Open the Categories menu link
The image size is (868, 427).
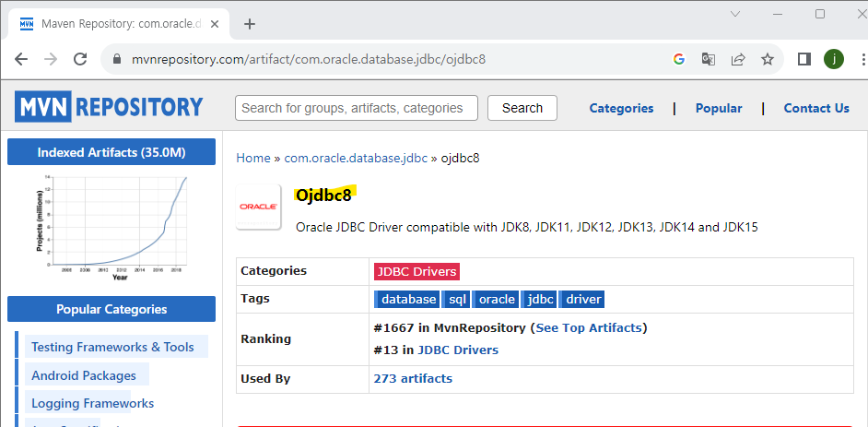point(621,109)
